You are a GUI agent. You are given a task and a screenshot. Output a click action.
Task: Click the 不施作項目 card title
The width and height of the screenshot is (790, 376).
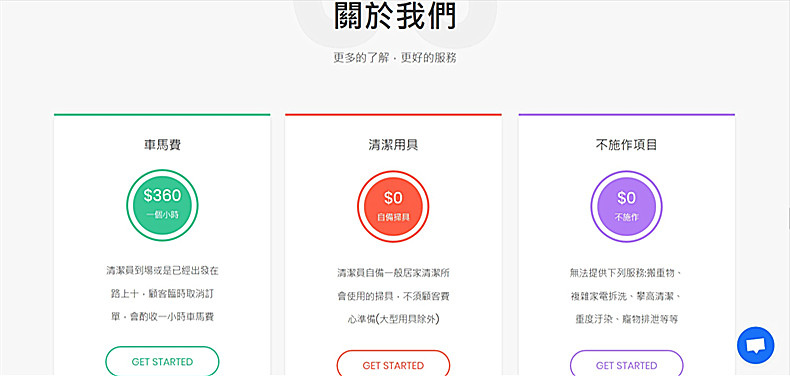tap(626, 145)
